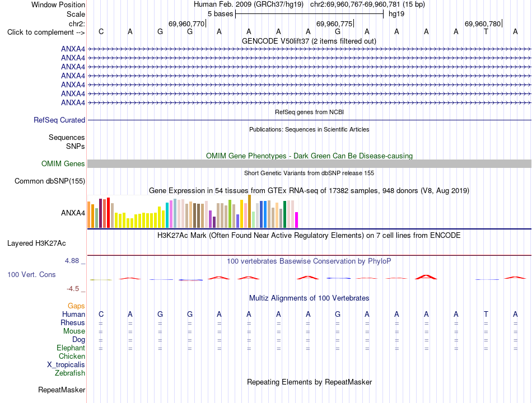
Task: Select base C in the complement sequence row
Action: pyautogui.click(x=101, y=32)
